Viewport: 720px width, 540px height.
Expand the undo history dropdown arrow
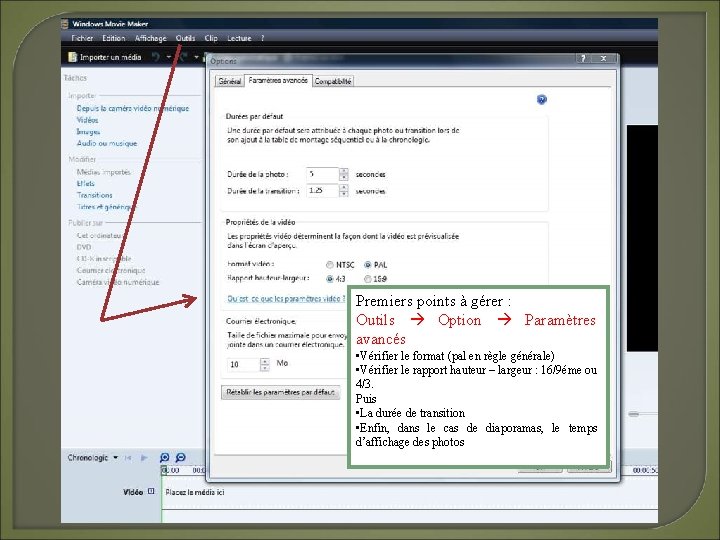tap(169, 57)
